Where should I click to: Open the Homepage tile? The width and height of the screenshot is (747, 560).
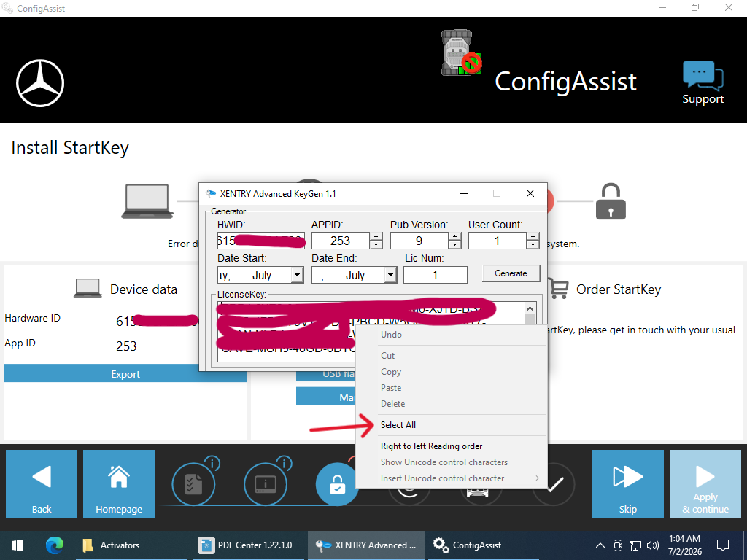pos(119,484)
